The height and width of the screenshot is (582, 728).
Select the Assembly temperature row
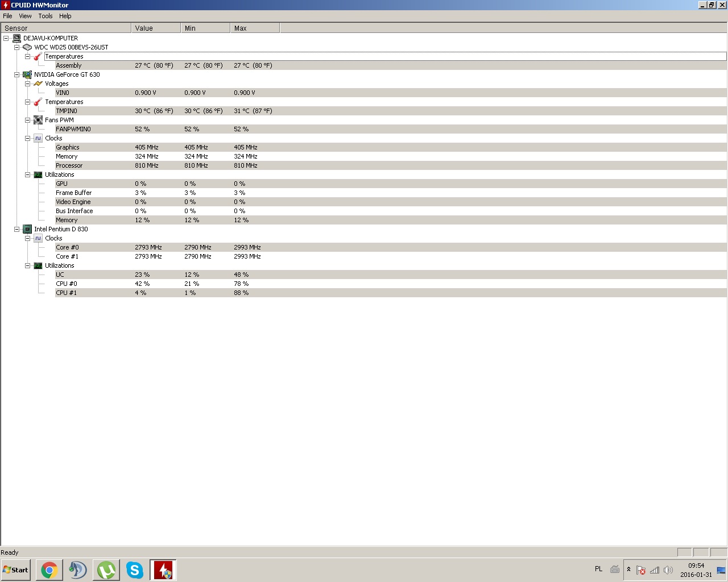click(391, 65)
